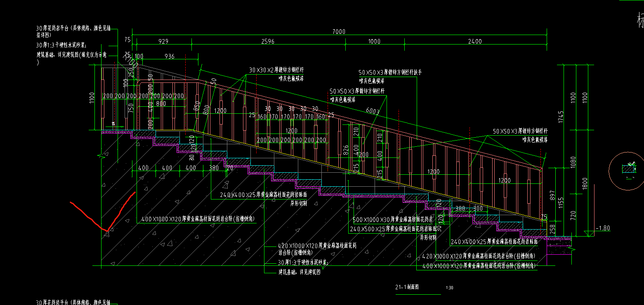Select the sloped 6003 handrail dimension

(x=373, y=111)
